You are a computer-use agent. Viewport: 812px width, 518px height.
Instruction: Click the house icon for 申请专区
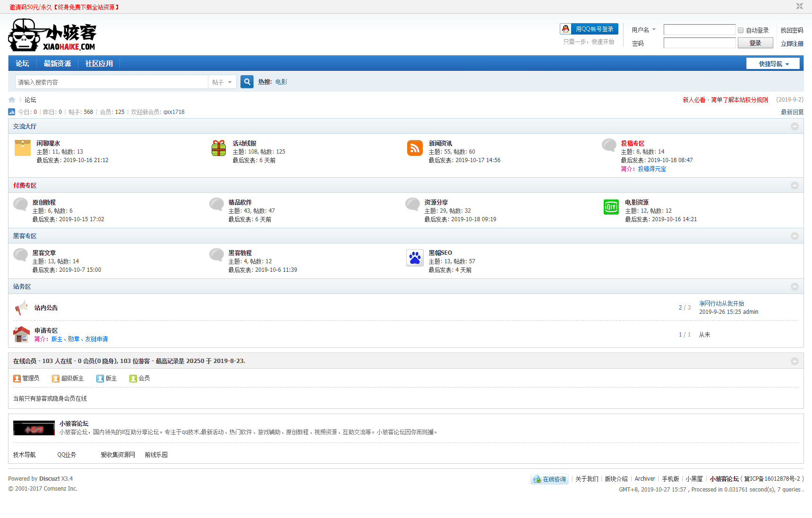tap(21, 334)
